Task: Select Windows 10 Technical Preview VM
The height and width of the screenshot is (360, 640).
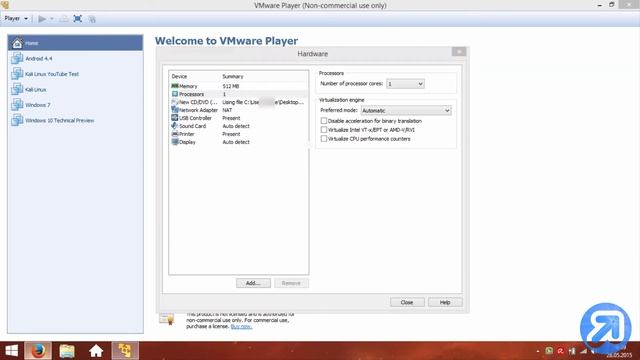Action: [x=75, y=120]
